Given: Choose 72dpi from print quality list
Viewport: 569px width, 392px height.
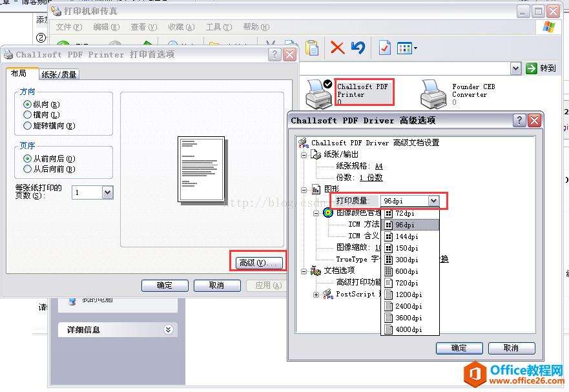Looking at the screenshot, I should [x=409, y=213].
